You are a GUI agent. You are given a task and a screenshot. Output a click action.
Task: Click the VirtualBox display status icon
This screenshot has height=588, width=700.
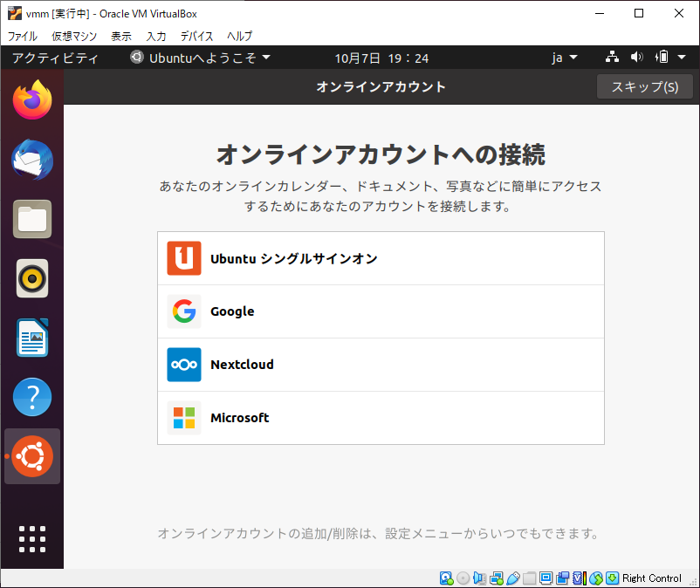click(546, 578)
